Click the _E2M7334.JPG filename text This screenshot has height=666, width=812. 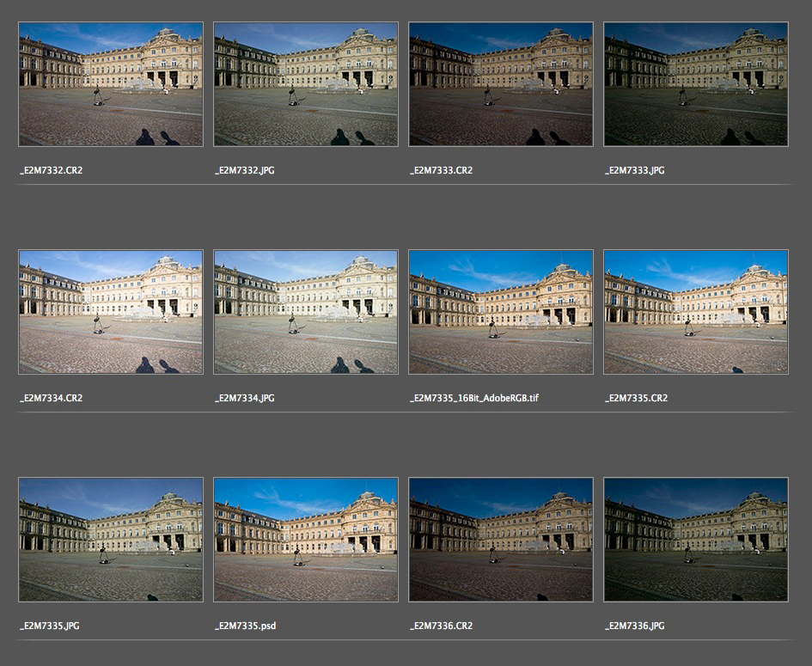(x=245, y=398)
